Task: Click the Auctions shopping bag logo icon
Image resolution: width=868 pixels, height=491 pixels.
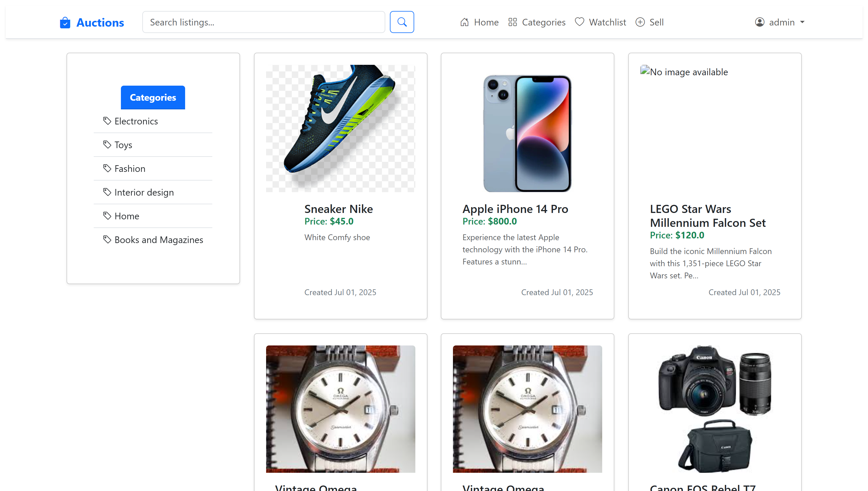Action: pos(65,22)
